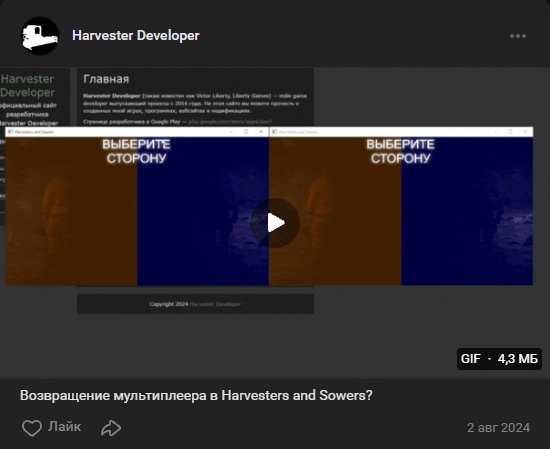
Task: Click the green Harvester Developer site title
Action: tap(27, 86)
